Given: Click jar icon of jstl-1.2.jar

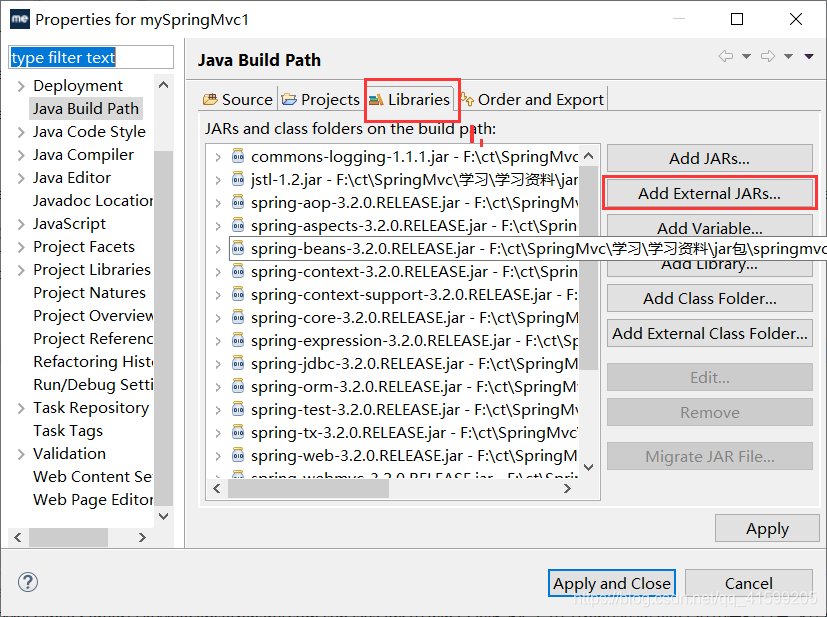Looking at the screenshot, I should pos(238,179).
